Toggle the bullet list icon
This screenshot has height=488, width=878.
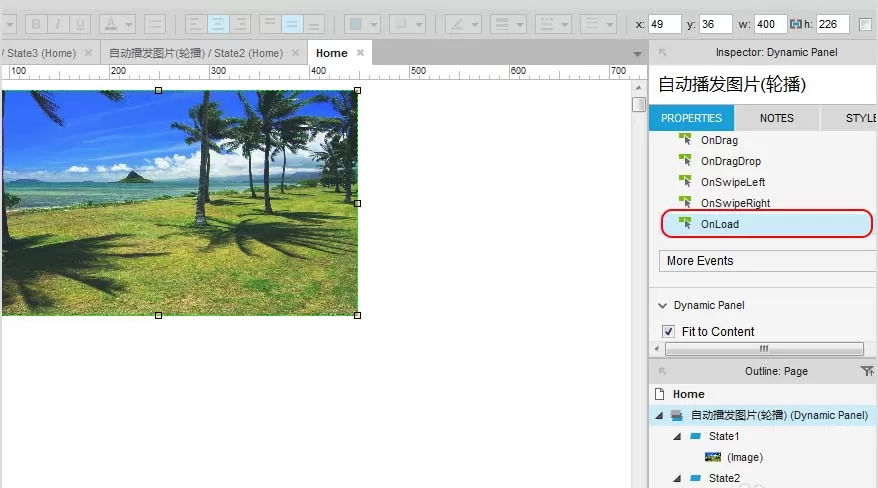155,24
